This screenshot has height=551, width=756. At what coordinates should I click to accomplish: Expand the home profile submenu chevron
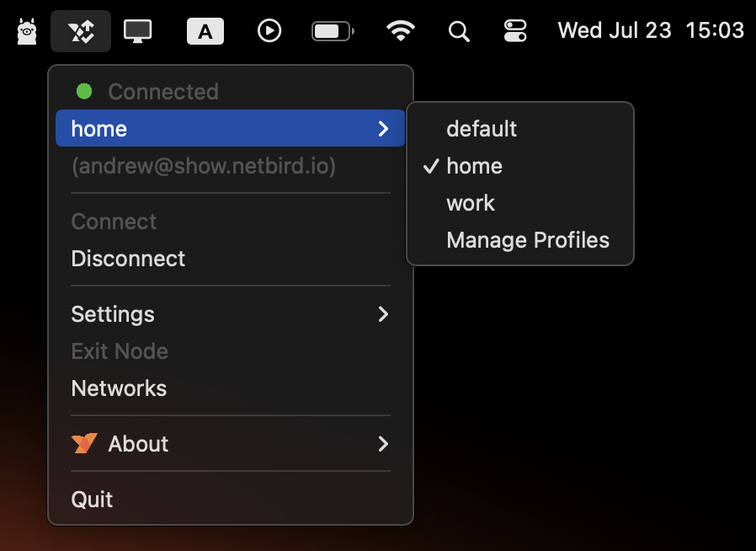[x=384, y=129]
